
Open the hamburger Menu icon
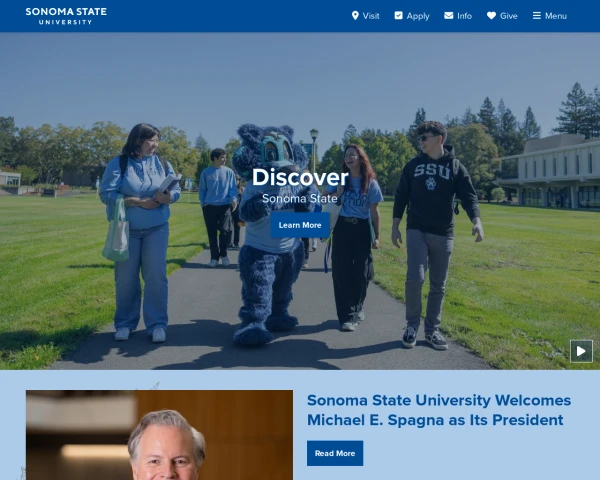click(537, 15)
